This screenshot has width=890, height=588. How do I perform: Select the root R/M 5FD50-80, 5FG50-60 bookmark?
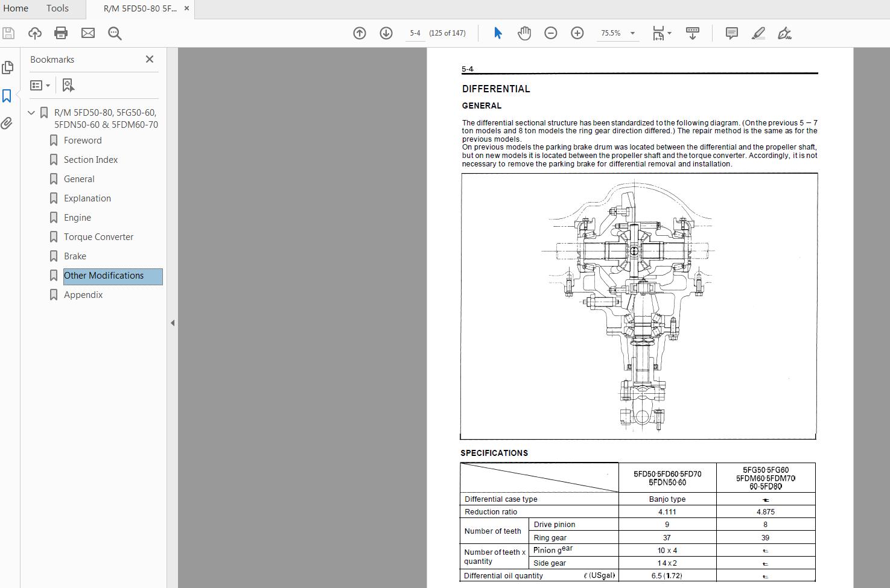coord(106,119)
